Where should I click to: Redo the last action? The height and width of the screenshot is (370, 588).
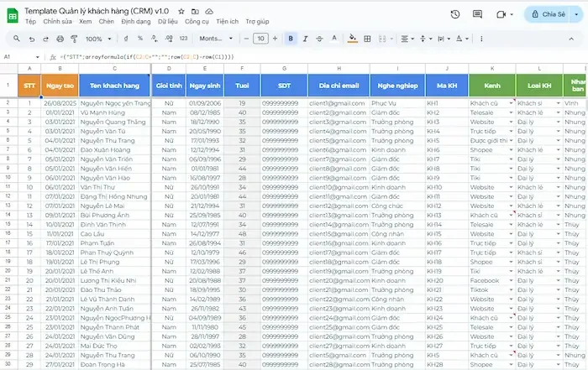[x=45, y=39]
